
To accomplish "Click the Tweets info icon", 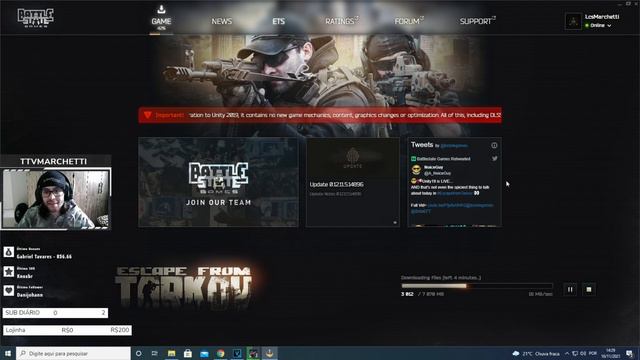I will coord(494,145).
